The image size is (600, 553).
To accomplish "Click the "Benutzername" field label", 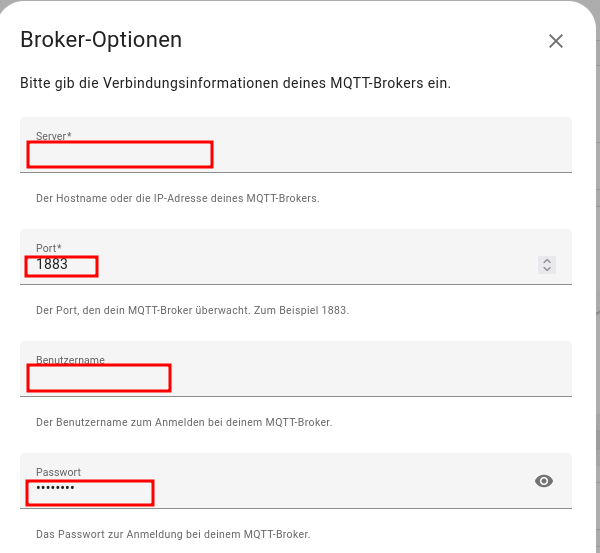I will (x=70, y=360).
